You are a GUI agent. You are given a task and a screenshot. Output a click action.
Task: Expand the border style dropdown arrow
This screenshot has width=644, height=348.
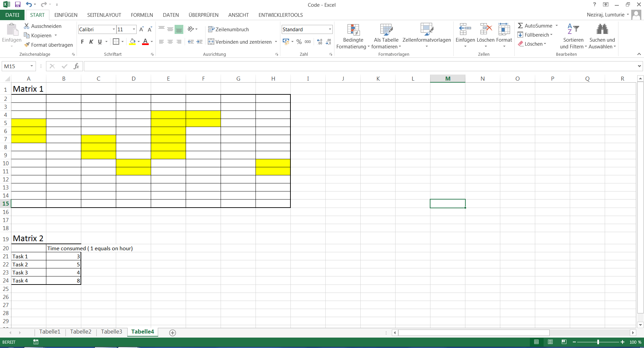[123, 42]
